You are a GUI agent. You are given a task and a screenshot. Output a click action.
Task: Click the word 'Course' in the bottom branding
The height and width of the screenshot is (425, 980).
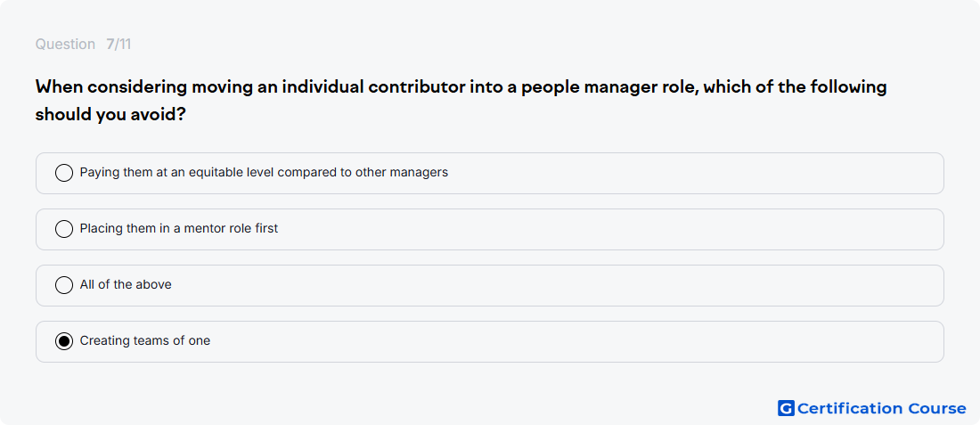coord(937,408)
